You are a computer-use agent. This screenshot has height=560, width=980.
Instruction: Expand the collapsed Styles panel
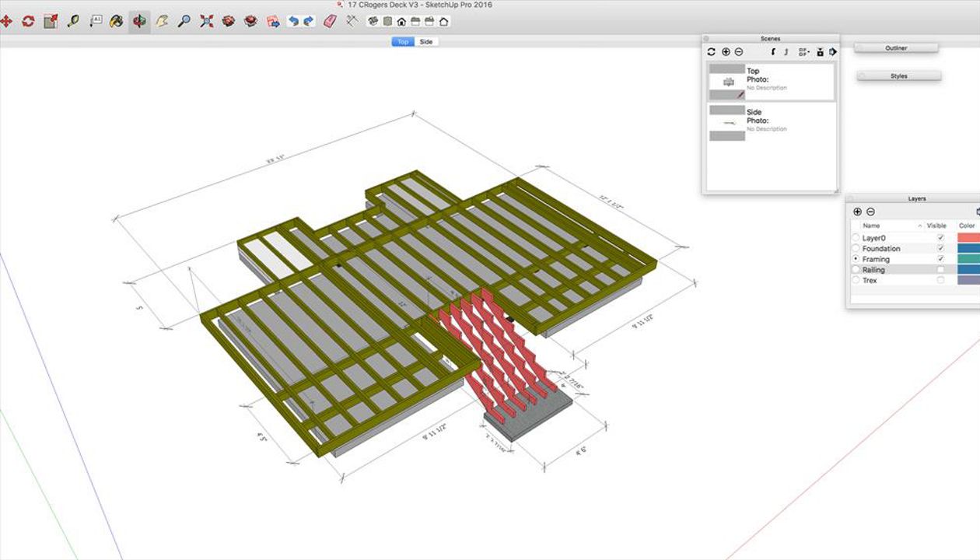click(898, 76)
